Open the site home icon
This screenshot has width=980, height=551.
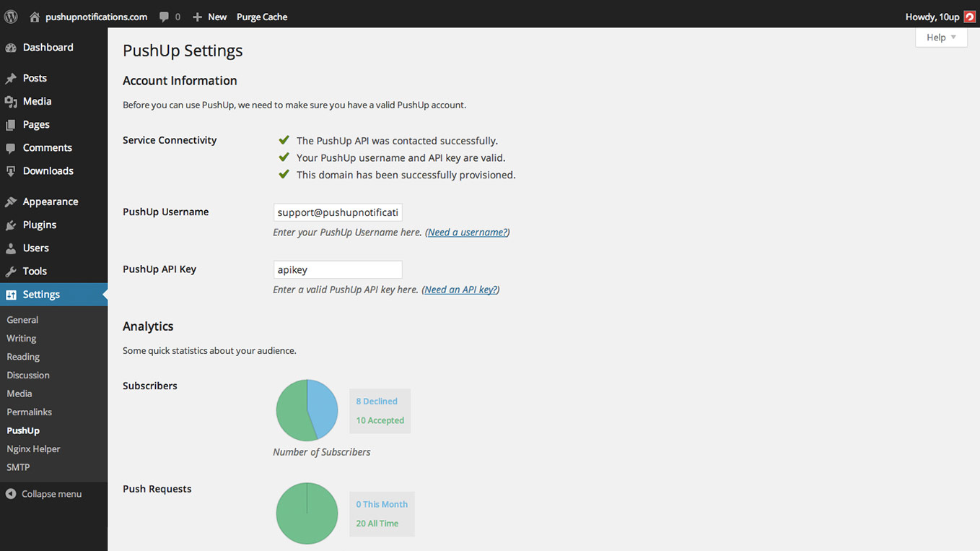pyautogui.click(x=35, y=17)
